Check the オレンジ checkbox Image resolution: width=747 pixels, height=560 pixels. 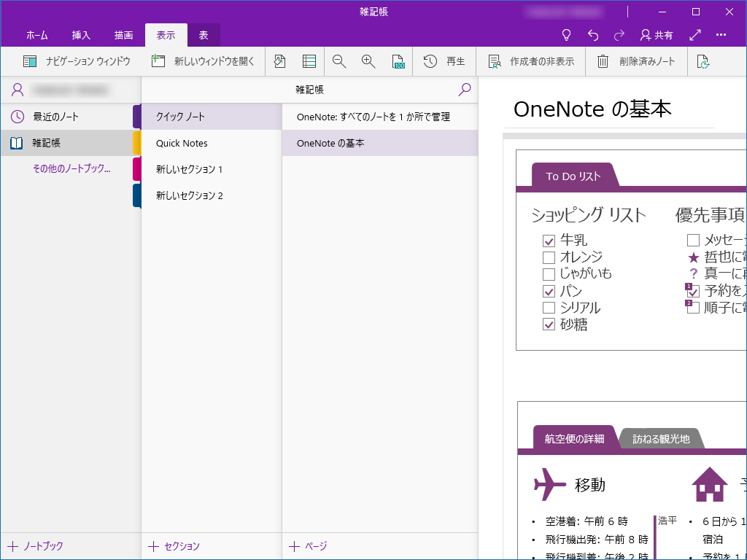click(549, 257)
